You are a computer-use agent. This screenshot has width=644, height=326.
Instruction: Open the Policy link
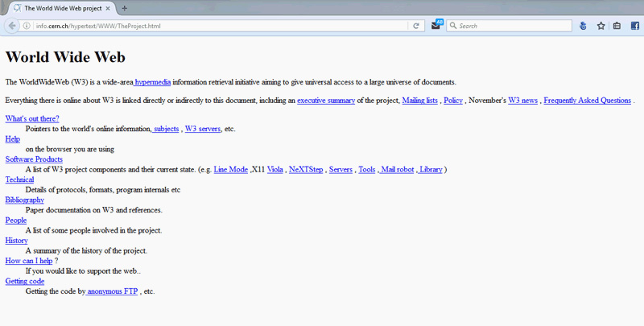[x=453, y=101]
